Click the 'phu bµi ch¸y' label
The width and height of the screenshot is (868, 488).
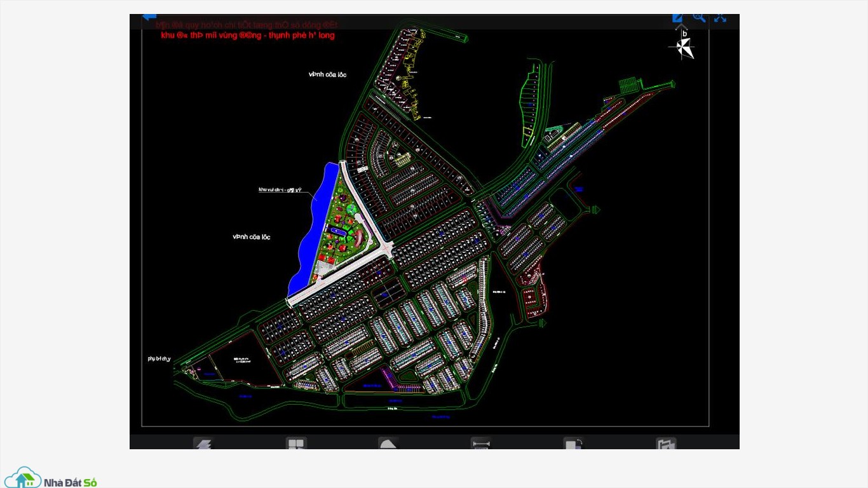coord(159,359)
